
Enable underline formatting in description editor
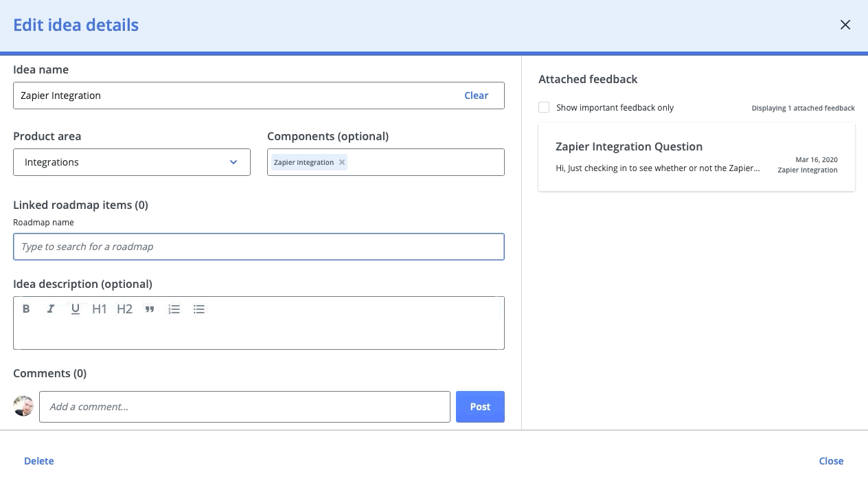76,309
